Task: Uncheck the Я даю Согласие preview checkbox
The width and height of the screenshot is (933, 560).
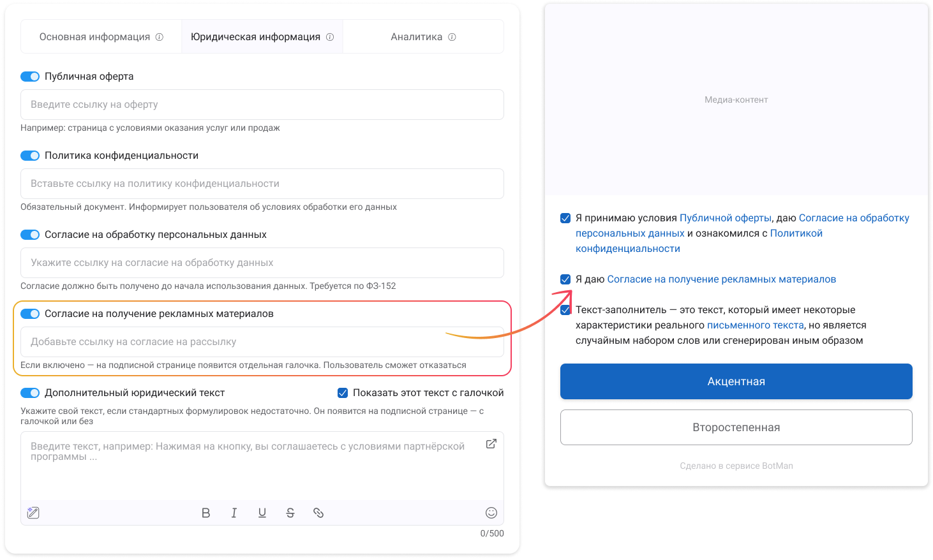Action: (565, 279)
